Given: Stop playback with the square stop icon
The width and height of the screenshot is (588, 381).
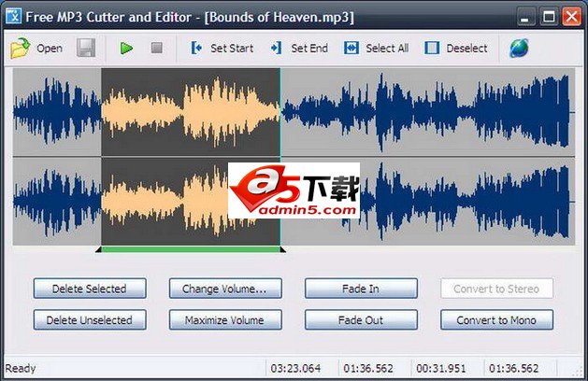Looking at the screenshot, I should tap(157, 48).
